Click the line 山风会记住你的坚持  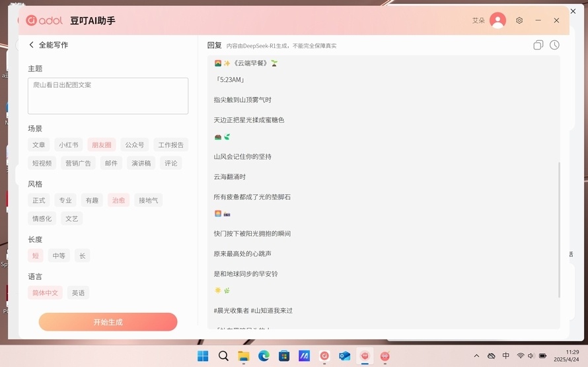pyautogui.click(x=242, y=156)
